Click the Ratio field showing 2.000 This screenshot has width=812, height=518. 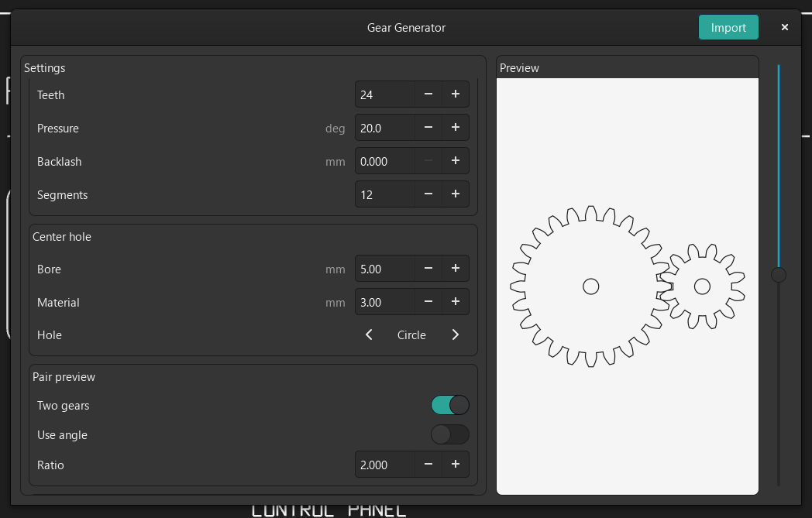click(x=385, y=464)
